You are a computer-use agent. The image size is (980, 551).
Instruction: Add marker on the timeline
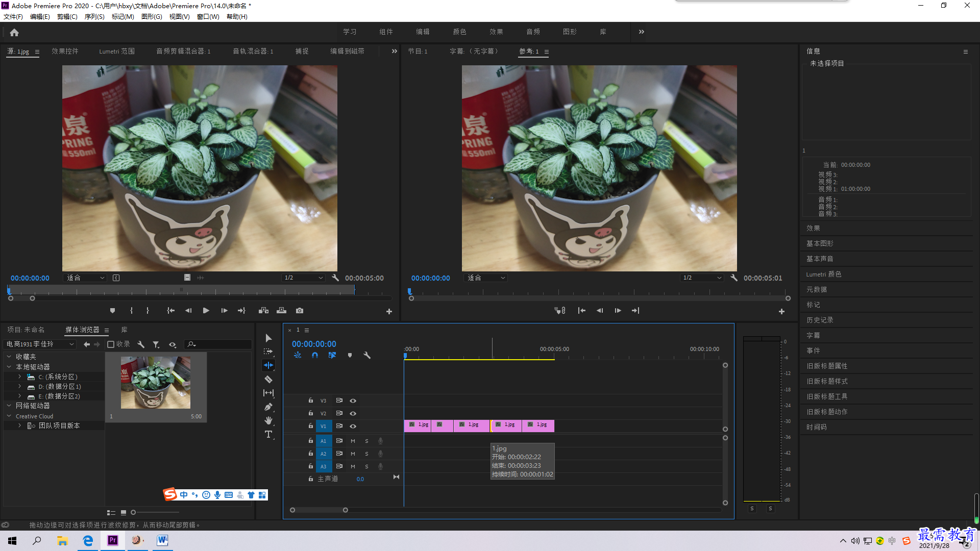350,355
